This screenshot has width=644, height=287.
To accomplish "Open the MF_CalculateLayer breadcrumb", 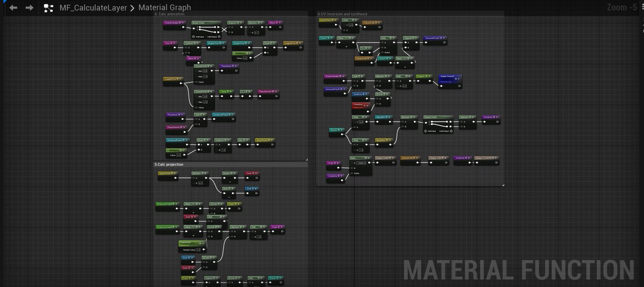I will click(92, 8).
